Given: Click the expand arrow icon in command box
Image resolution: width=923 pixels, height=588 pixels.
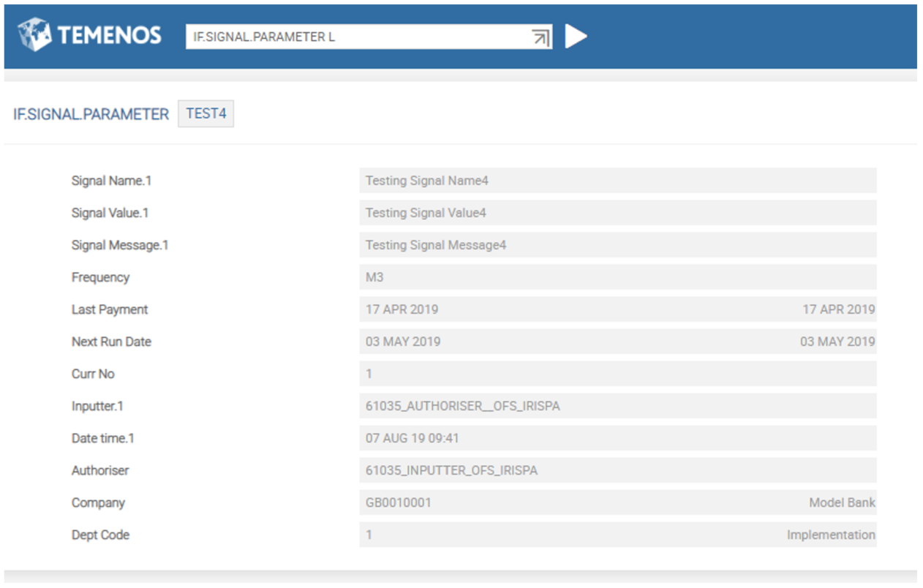Looking at the screenshot, I should [540, 38].
